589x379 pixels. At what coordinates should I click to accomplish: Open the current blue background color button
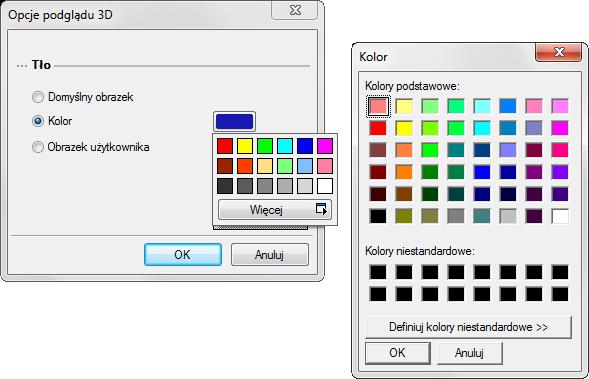(x=234, y=121)
